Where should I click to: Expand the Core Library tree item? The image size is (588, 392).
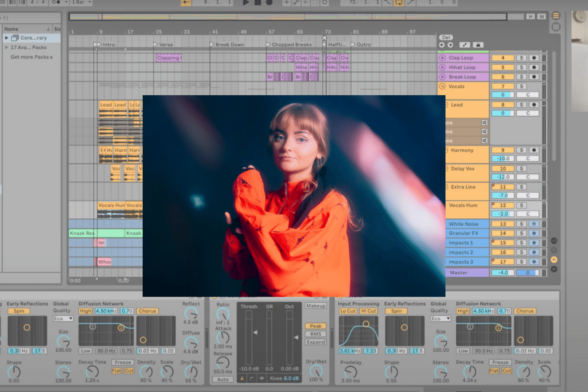[x=7, y=38]
